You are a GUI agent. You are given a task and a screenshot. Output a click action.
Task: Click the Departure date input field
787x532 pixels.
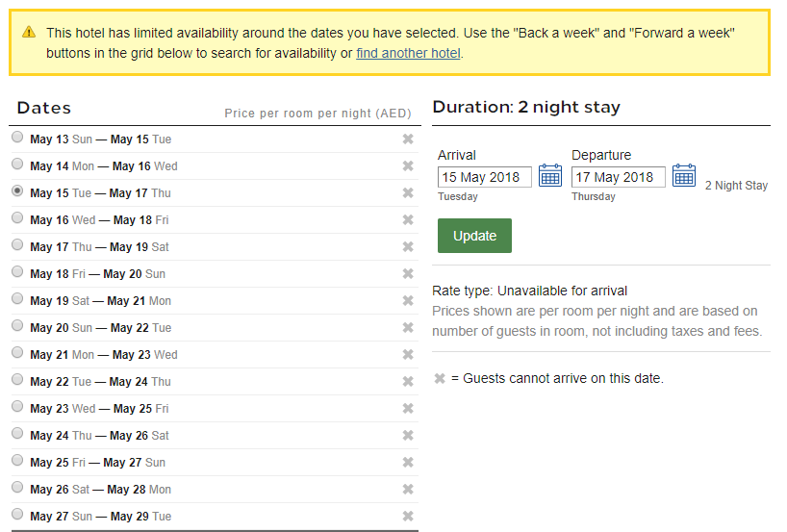coord(618,177)
